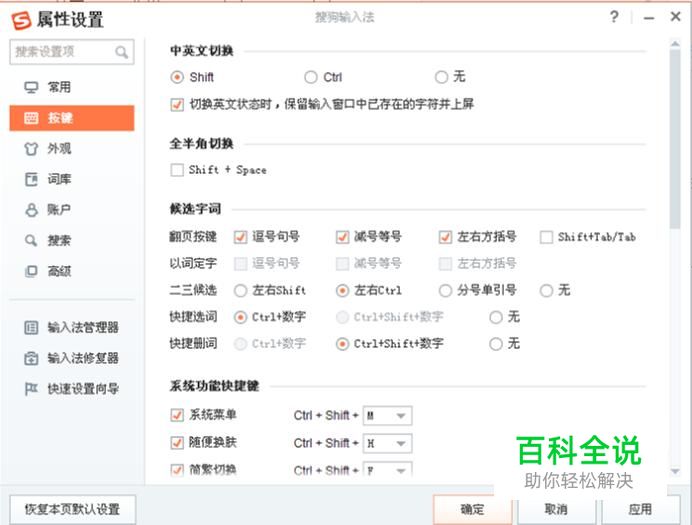Open the 词库 settings page
Viewport: 692px width, 525px height.
coord(71,179)
